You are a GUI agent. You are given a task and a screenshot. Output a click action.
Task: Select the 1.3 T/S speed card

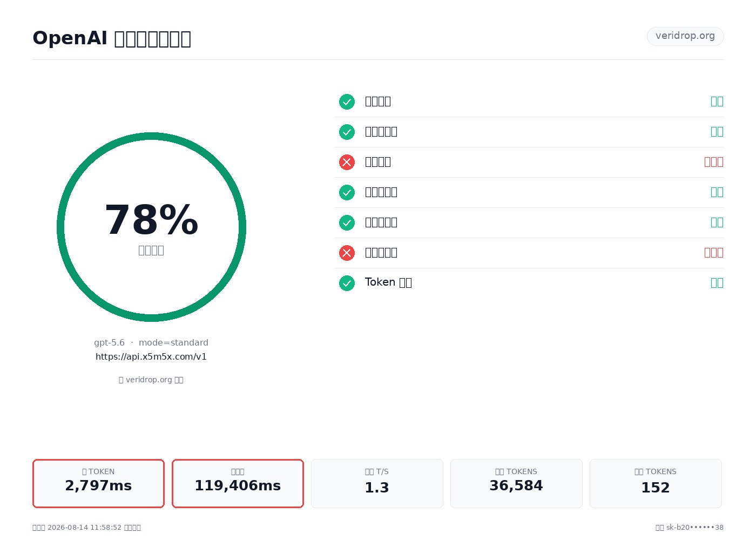pos(377,483)
